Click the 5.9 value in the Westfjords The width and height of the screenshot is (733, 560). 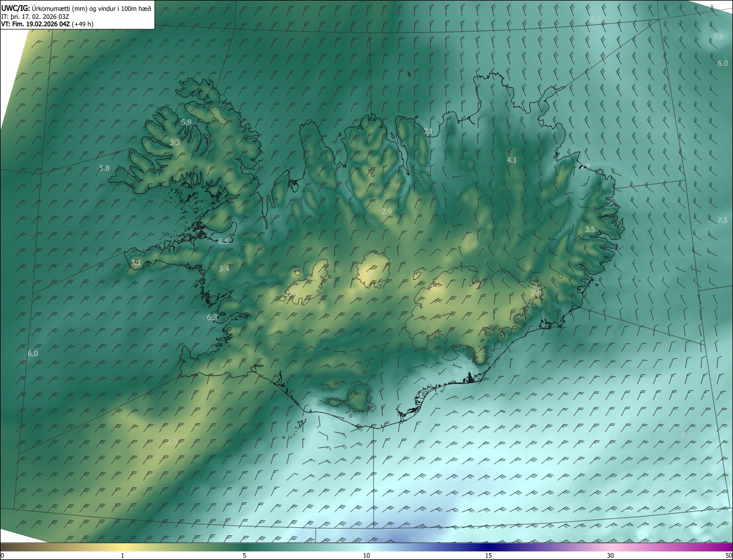(x=186, y=122)
